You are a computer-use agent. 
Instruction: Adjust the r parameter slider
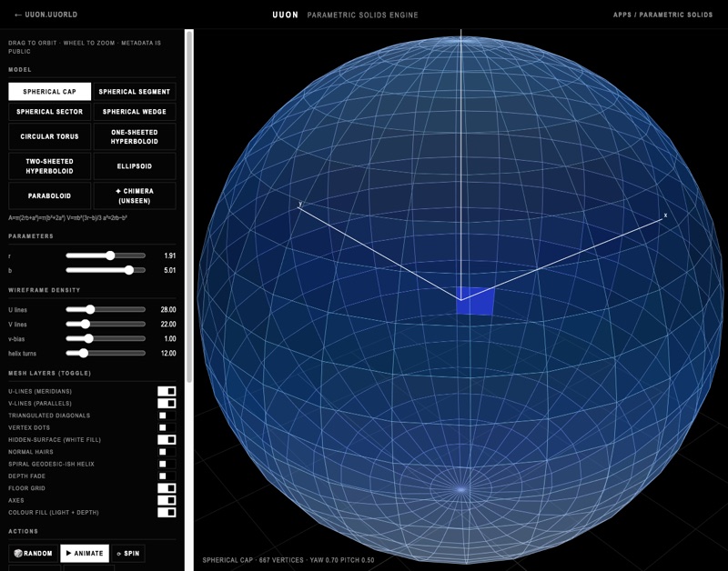[x=106, y=255]
